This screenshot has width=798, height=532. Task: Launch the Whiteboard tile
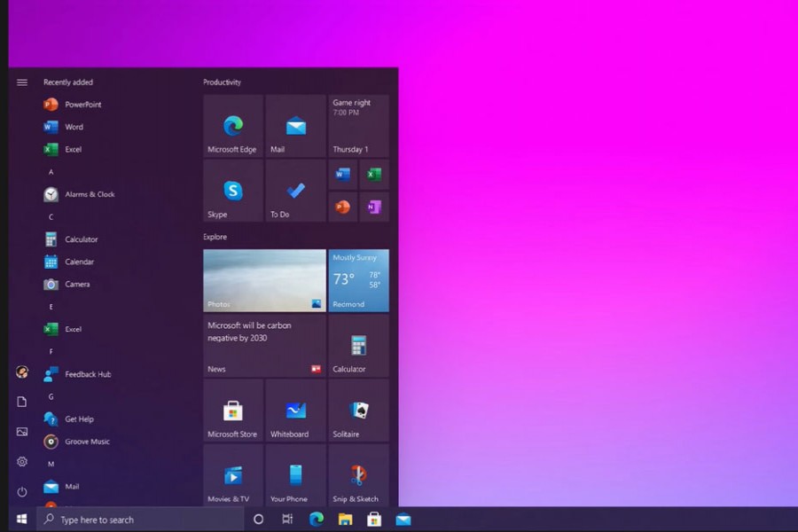pyautogui.click(x=295, y=411)
